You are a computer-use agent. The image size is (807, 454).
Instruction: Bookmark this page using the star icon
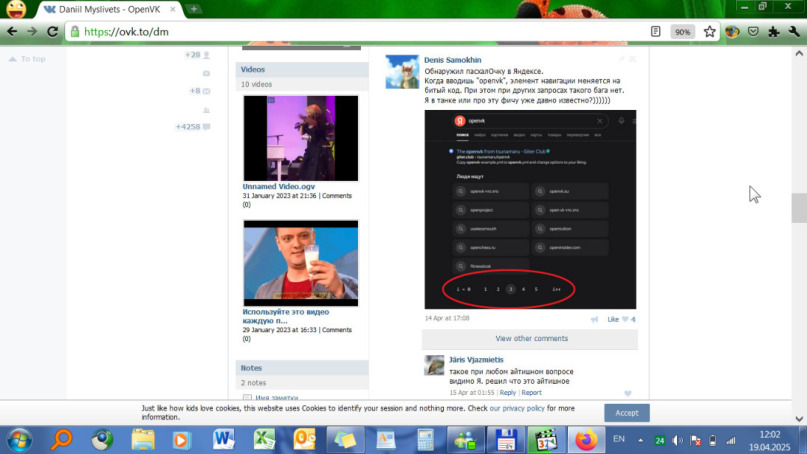pyautogui.click(x=709, y=31)
